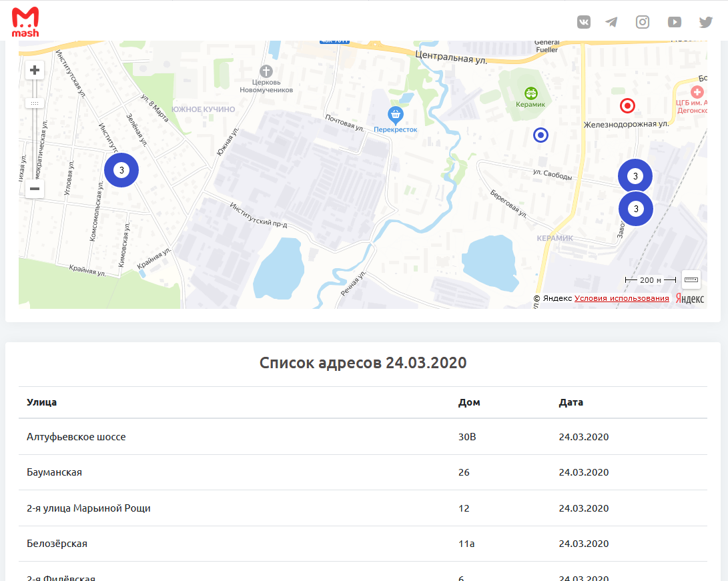Screen dimensions: 728x581
Task: Zoom out the map with minus button
Action: (x=34, y=188)
